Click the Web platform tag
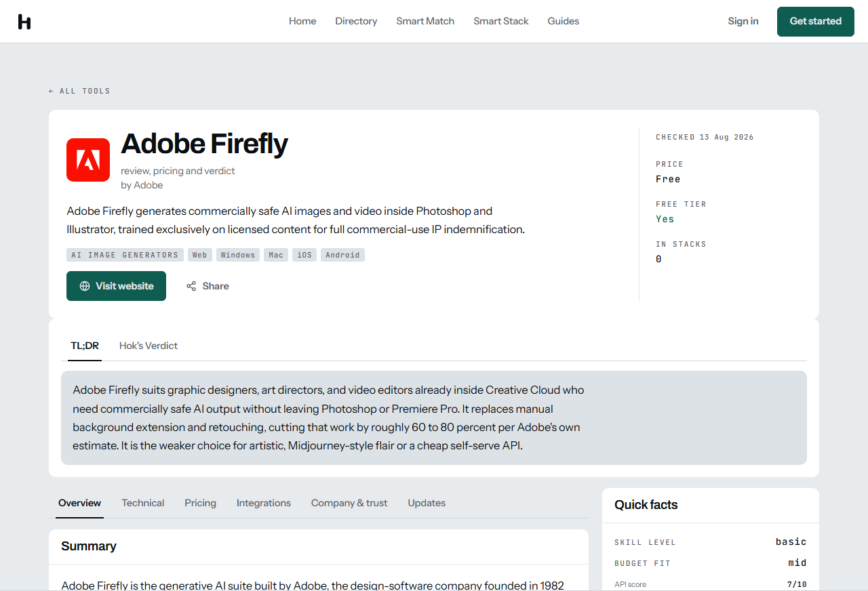This screenshot has width=868, height=591. pos(199,255)
